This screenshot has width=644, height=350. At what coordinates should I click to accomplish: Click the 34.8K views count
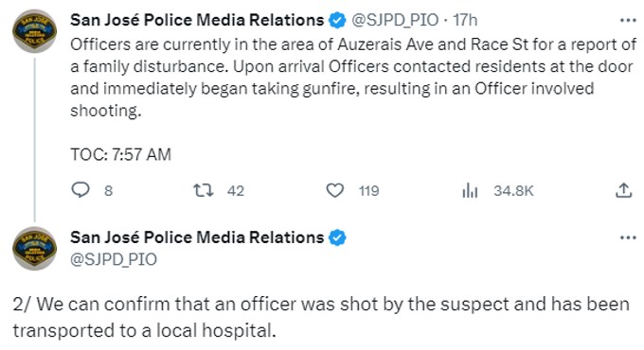click(x=513, y=191)
